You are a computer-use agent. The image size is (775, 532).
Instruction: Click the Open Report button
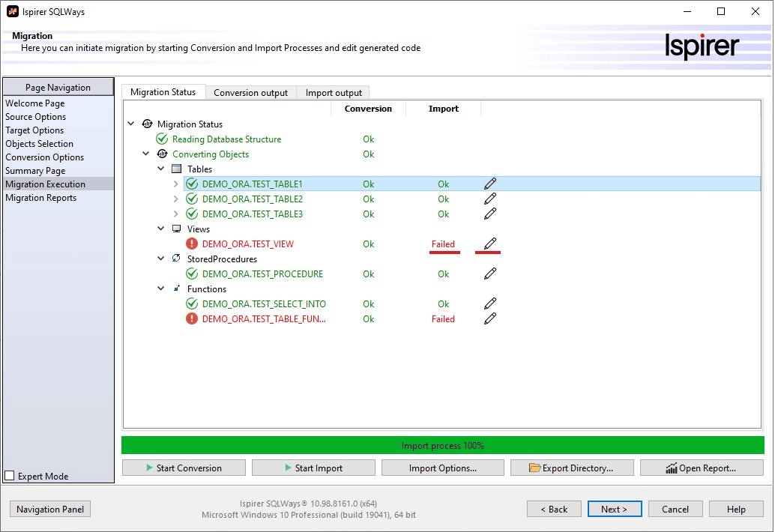pos(702,468)
